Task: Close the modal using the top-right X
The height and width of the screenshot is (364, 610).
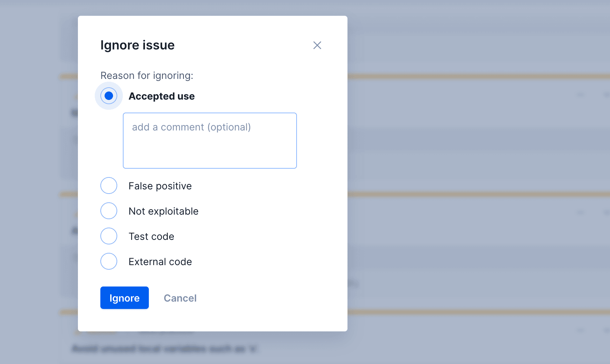Action: tap(317, 45)
